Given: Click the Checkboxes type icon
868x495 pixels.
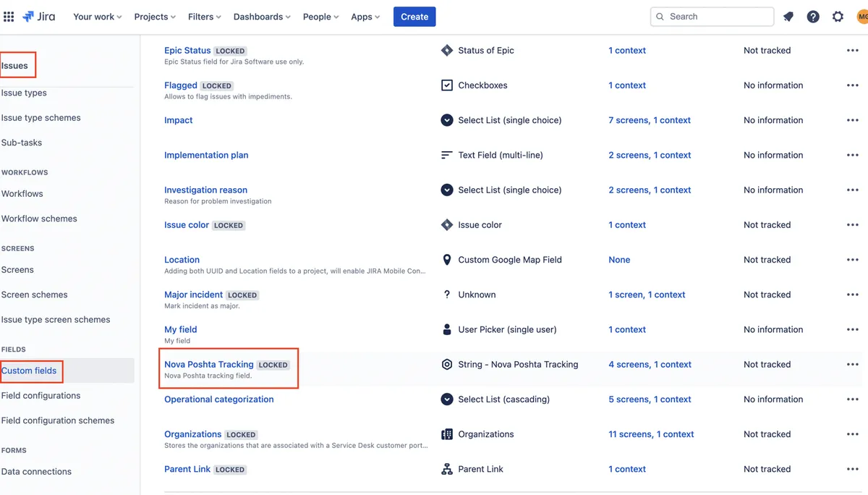Looking at the screenshot, I should tap(447, 85).
